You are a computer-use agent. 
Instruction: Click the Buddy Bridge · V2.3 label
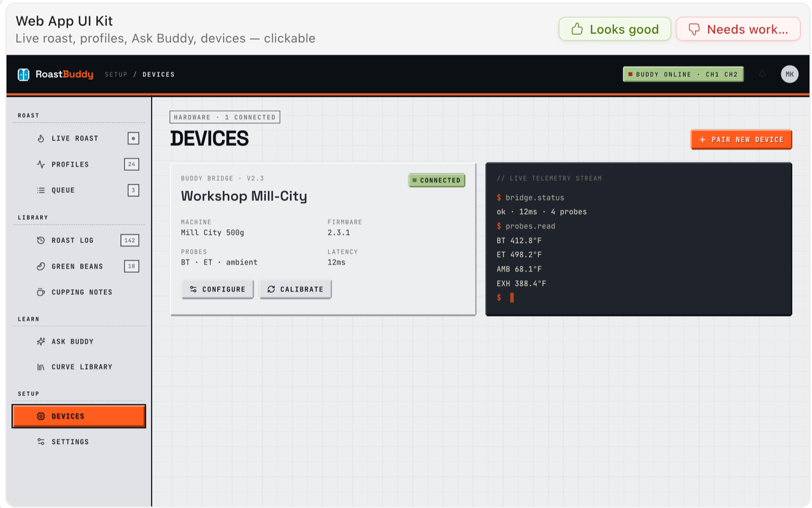(x=222, y=179)
